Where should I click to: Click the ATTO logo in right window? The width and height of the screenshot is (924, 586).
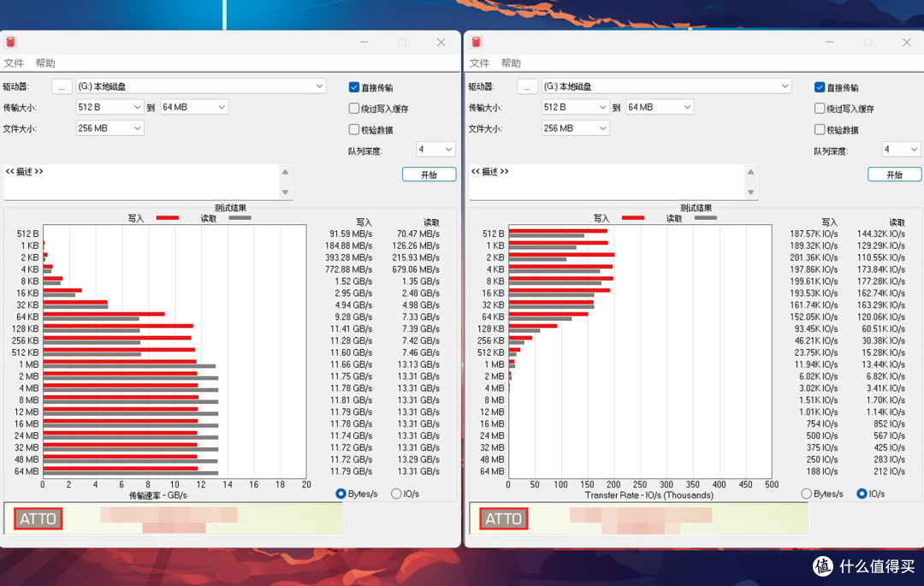(503, 519)
